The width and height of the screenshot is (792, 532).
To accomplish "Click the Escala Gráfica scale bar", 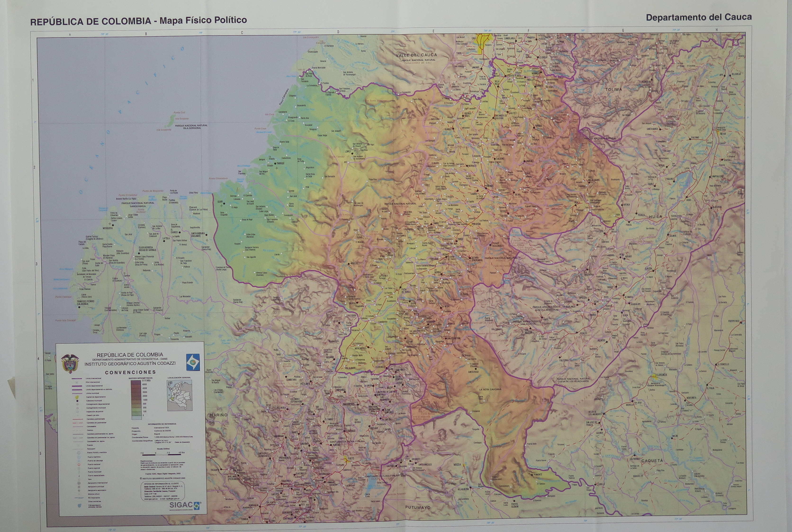I will coord(162,455).
